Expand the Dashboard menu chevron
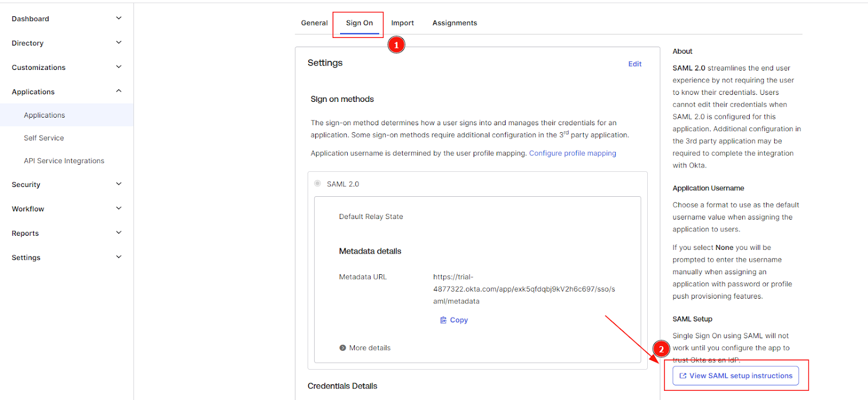The height and width of the screenshot is (400, 868). 119,18
